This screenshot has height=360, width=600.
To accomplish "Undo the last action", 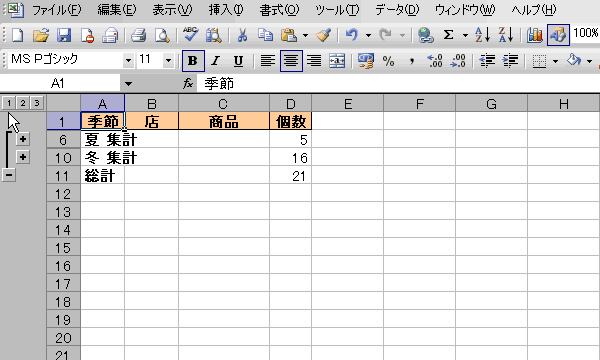I will [x=351, y=35].
